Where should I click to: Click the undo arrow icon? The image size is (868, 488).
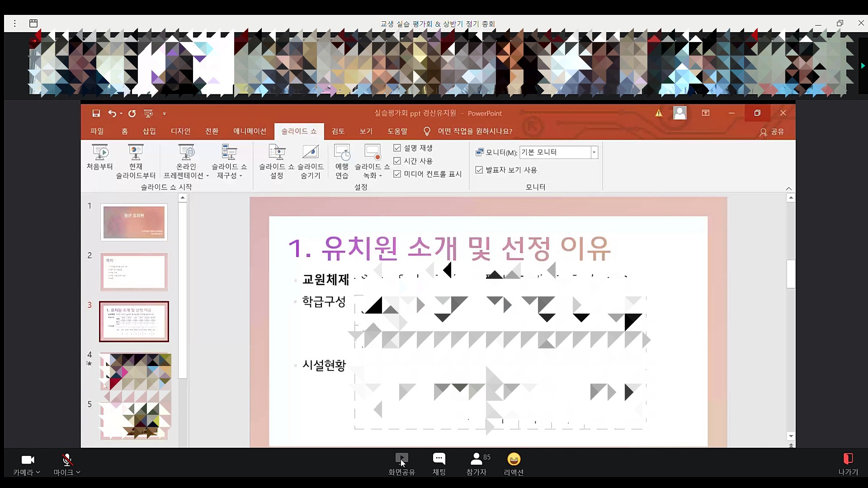112,113
